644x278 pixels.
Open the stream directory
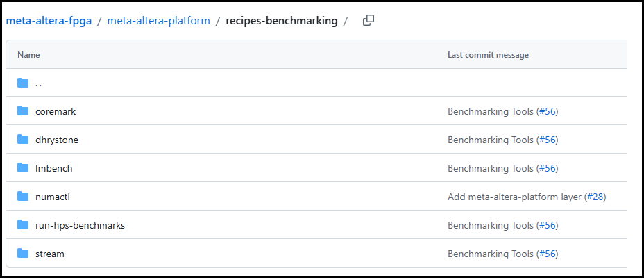(x=50, y=254)
